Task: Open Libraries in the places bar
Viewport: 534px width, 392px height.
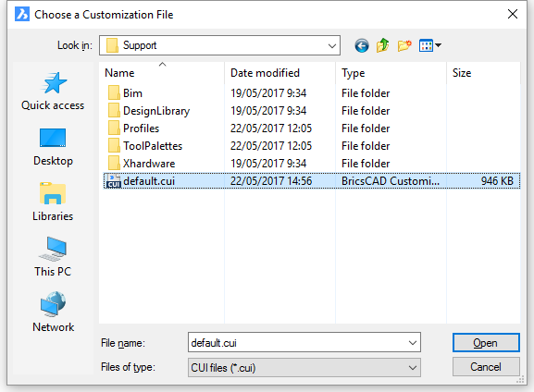Action: click(x=53, y=202)
